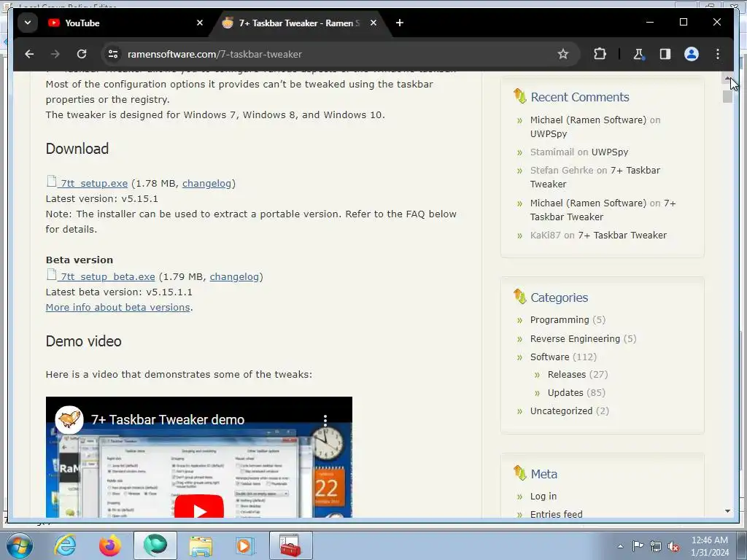Open the video's three-dot options menu

(325, 419)
